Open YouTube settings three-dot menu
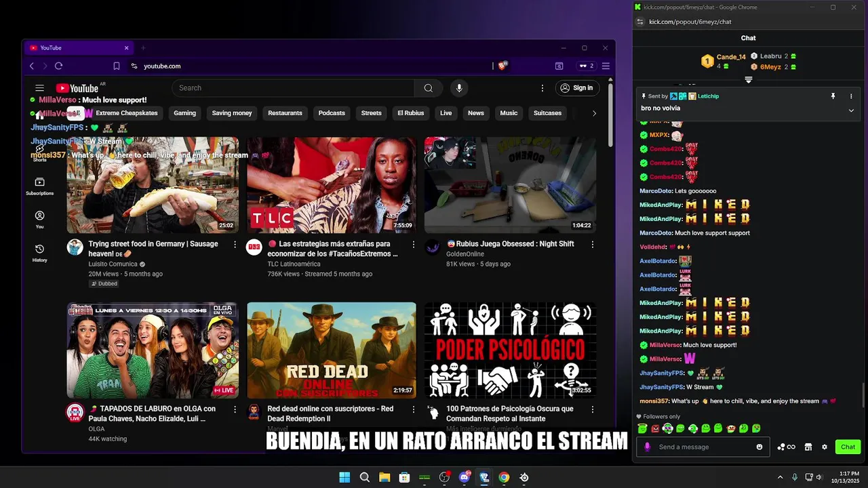868x488 pixels. click(542, 88)
